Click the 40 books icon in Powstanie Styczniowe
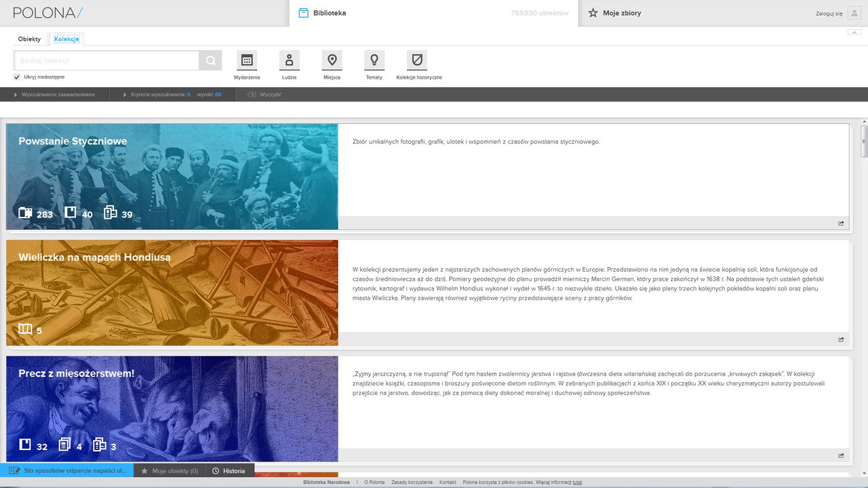 pos(70,213)
